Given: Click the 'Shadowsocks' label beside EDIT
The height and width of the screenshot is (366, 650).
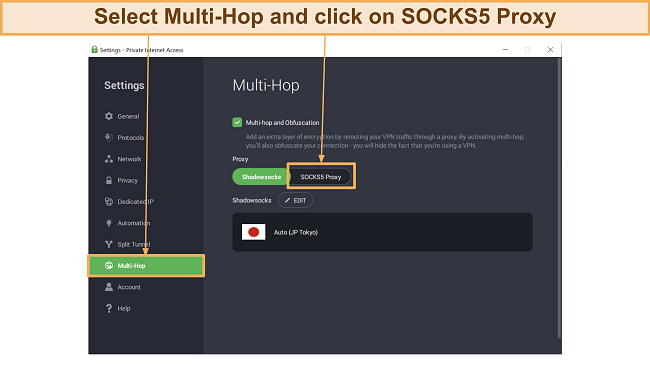Looking at the screenshot, I should pyautogui.click(x=252, y=200).
